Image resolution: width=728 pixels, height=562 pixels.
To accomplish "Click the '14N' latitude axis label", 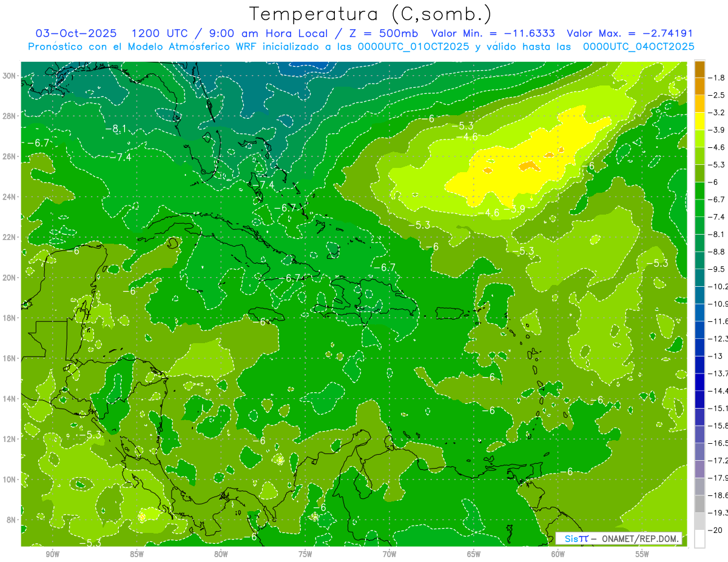I will [x=9, y=399].
